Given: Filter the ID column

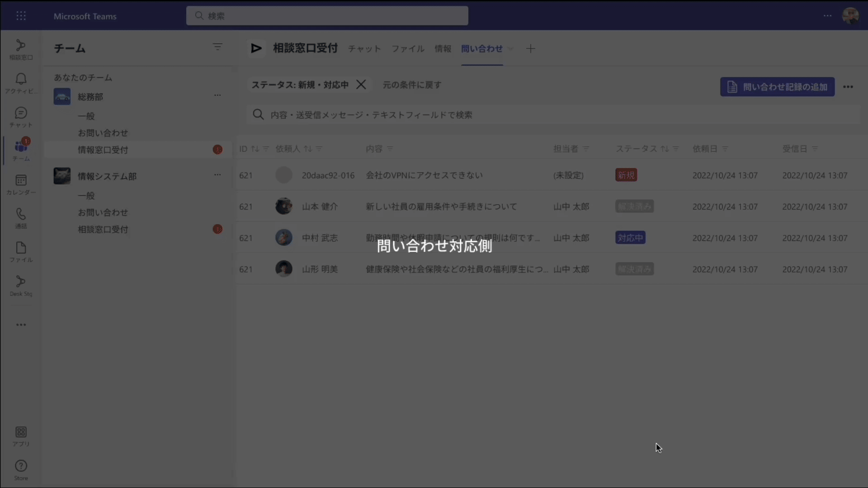Looking at the screenshot, I should tap(266, 149).
